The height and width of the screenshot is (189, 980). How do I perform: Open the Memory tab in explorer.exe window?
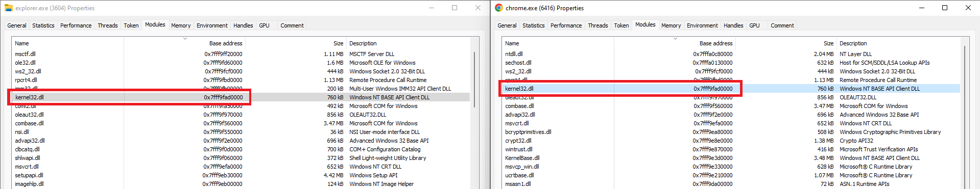point(181,25)
